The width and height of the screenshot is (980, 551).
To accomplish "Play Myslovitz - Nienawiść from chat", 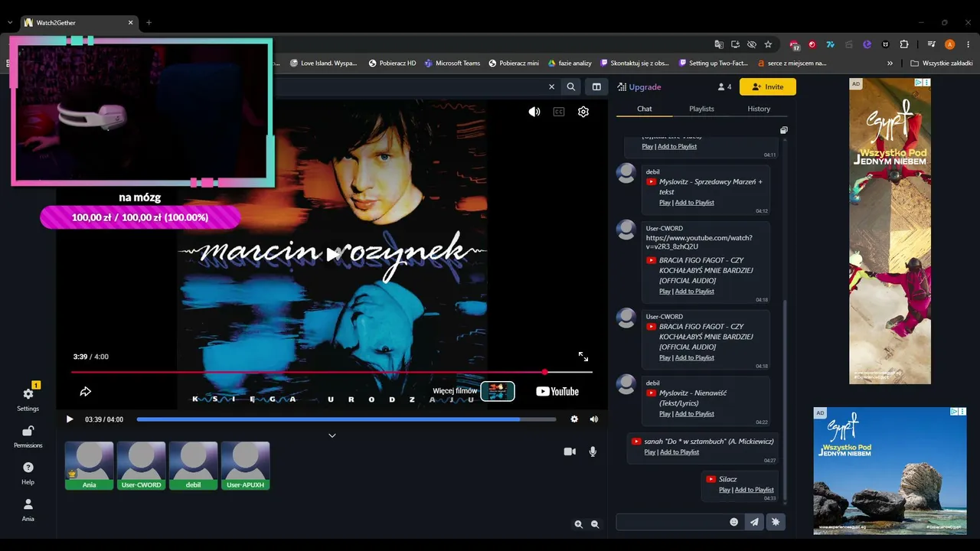I will pos(665,414).
